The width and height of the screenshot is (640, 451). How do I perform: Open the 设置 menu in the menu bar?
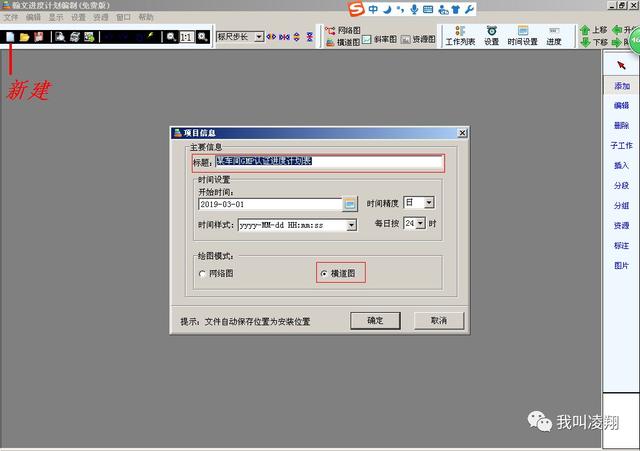tap(78, 18)
